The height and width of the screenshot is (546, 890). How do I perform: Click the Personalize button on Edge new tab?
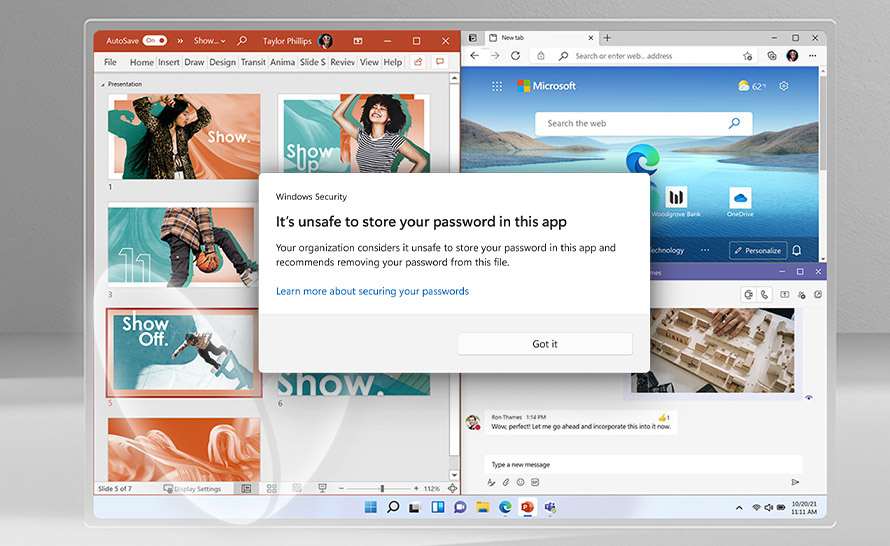[758, 250]
